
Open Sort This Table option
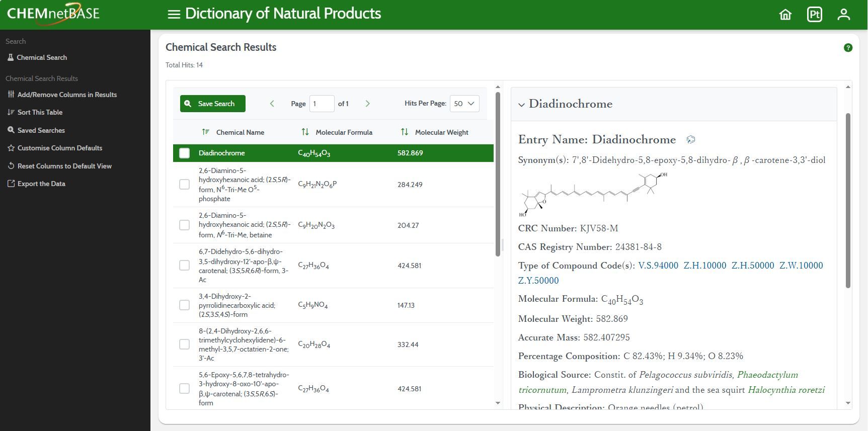pyautogui.click(x=40, y=112)
